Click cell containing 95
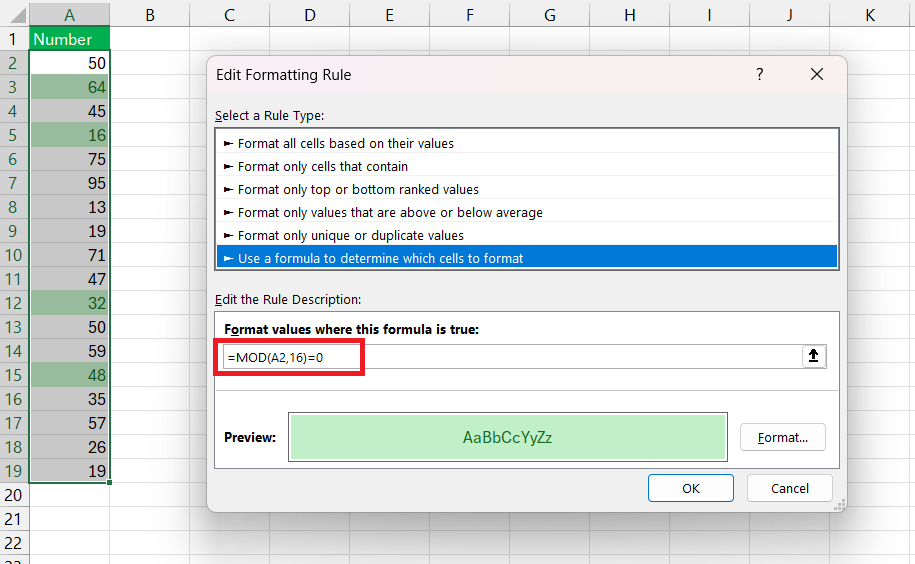The image size is (915, 564). (x=69, y=183)
